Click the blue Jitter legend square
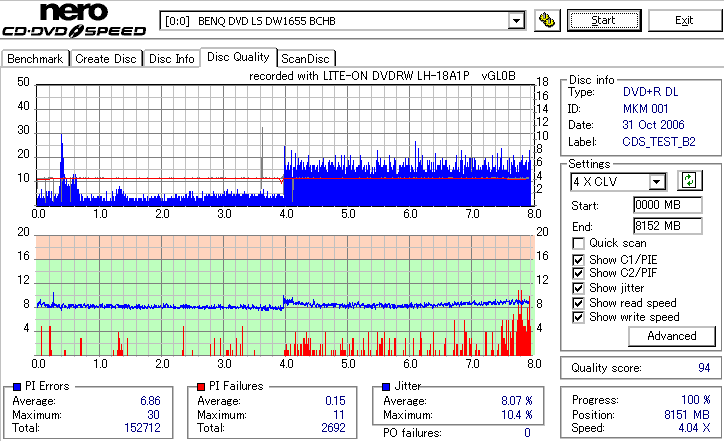Screen dimensions: 724x441 pos(386,387)
